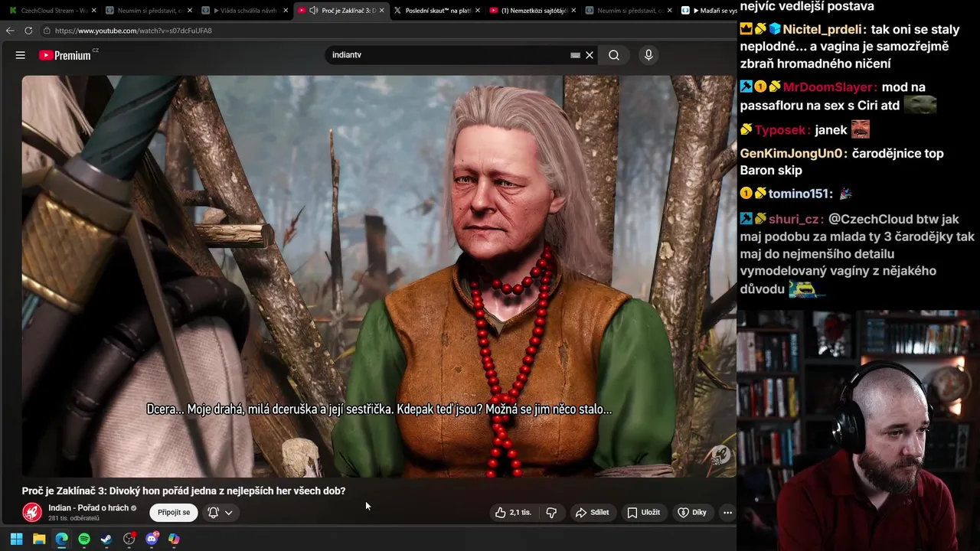Toggle notification bell for Indian channel

pos(214,513)
